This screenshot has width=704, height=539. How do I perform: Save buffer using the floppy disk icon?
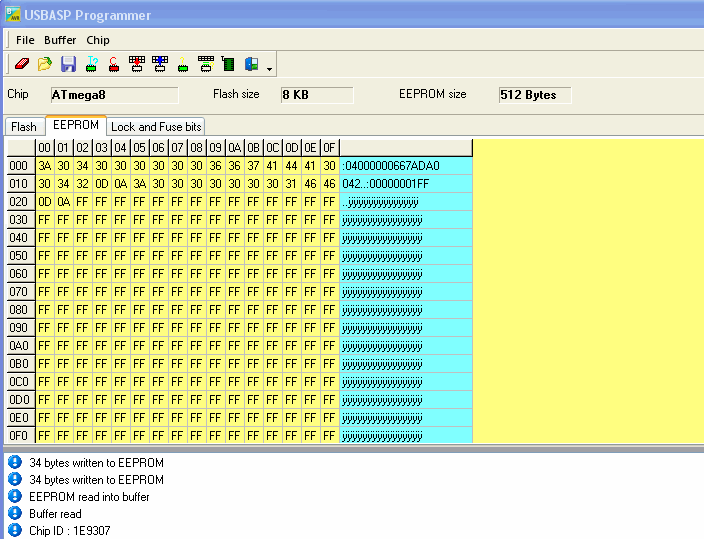coord(68,64)
